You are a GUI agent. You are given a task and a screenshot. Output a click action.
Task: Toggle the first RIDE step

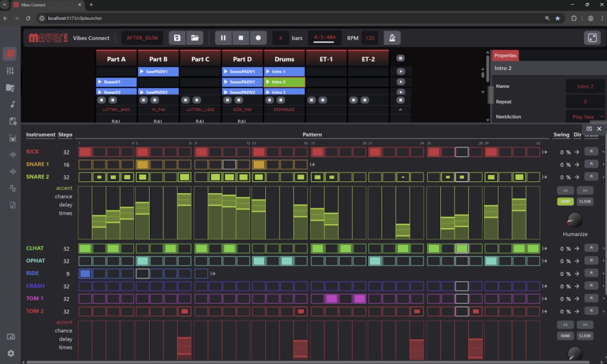tap(85, 274)
